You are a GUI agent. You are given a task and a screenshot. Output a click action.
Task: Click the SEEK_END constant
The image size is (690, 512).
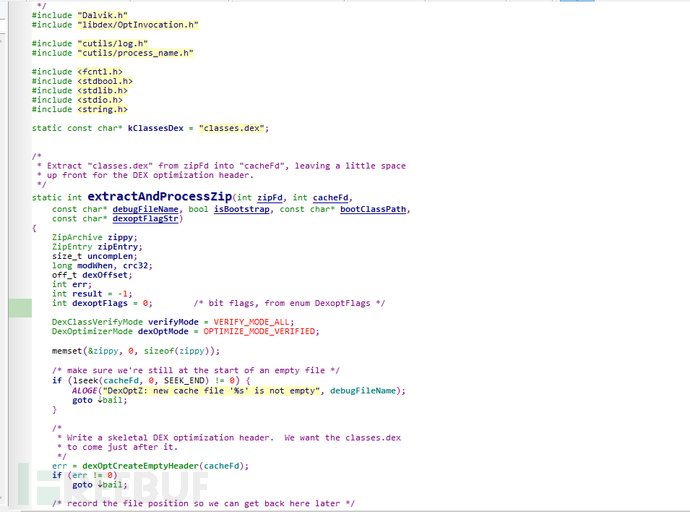coord(184,380)
